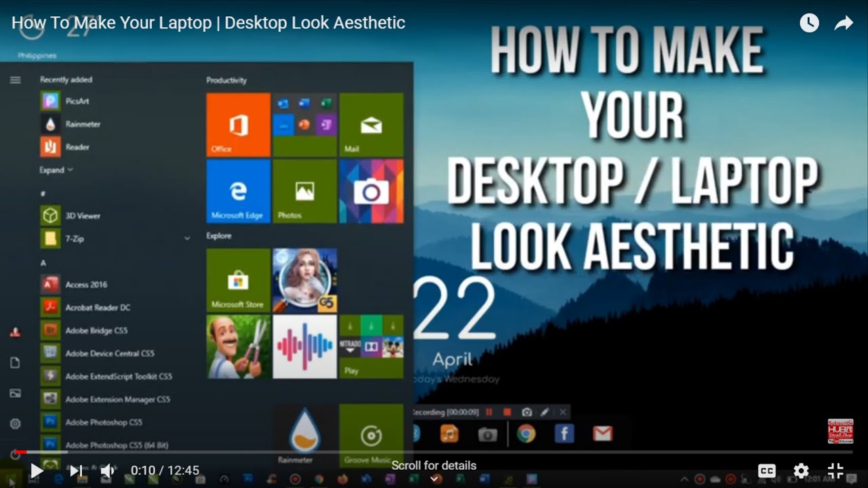Open Acrobat Reader DC
The image size is (868, 488).
click(85, 308)
